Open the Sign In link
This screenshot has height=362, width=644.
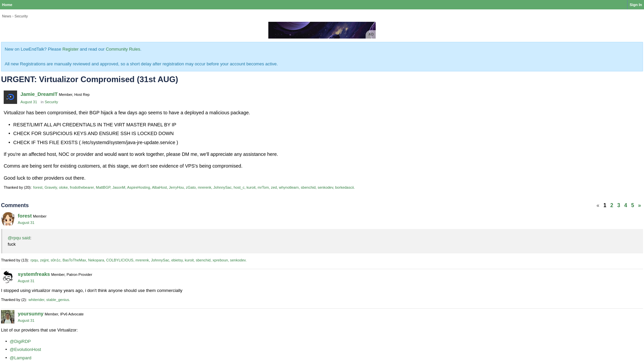(636, 5)
